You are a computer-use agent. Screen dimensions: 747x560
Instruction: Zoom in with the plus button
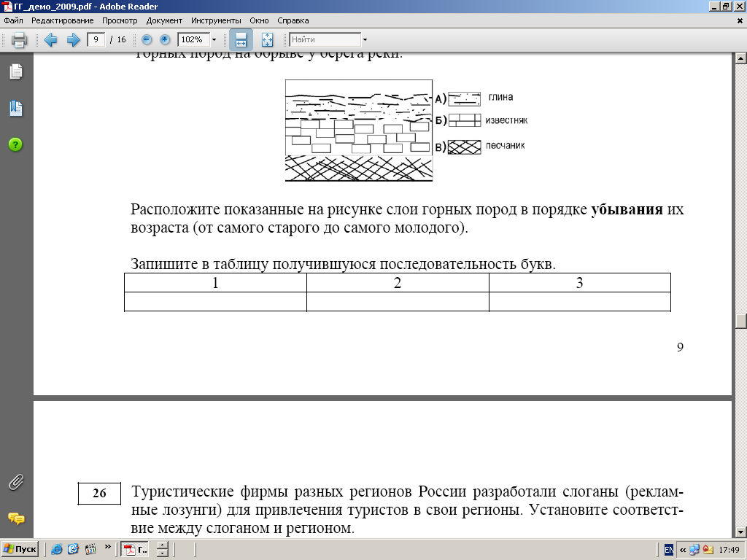click(165, 39)
